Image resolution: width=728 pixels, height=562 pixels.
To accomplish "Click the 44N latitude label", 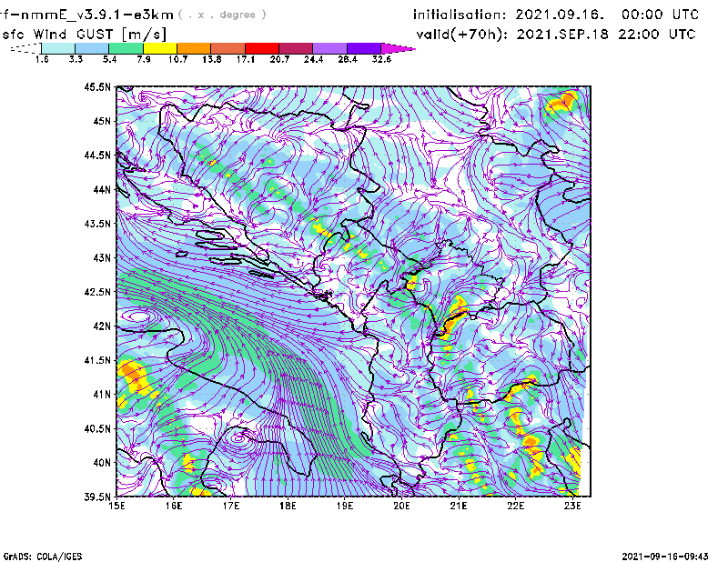I will click(102, 189).
